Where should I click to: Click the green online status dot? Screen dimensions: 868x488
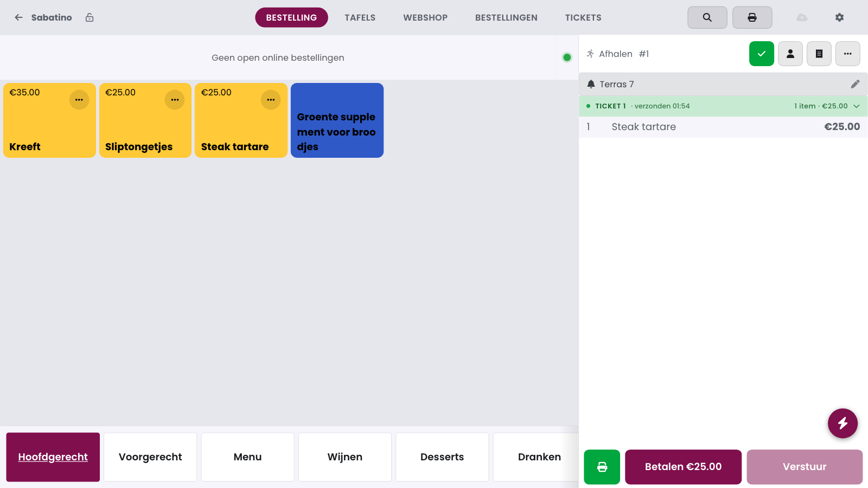[x=567, y=57]
